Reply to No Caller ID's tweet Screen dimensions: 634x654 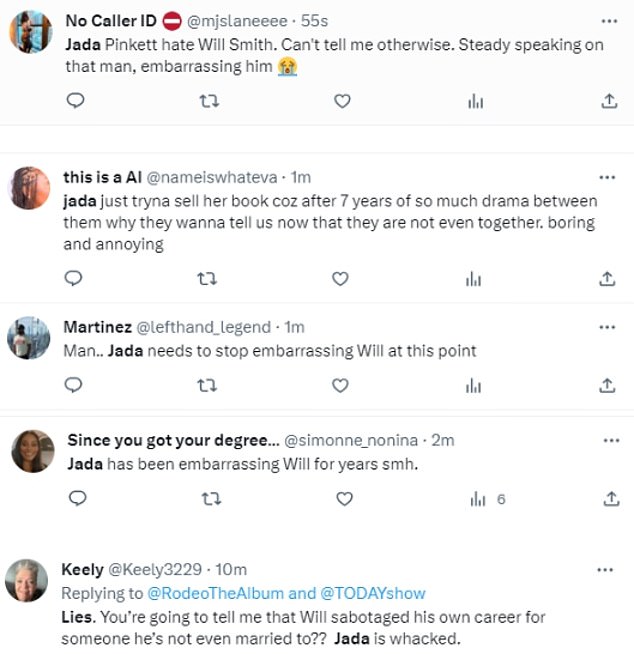(74, 101)
